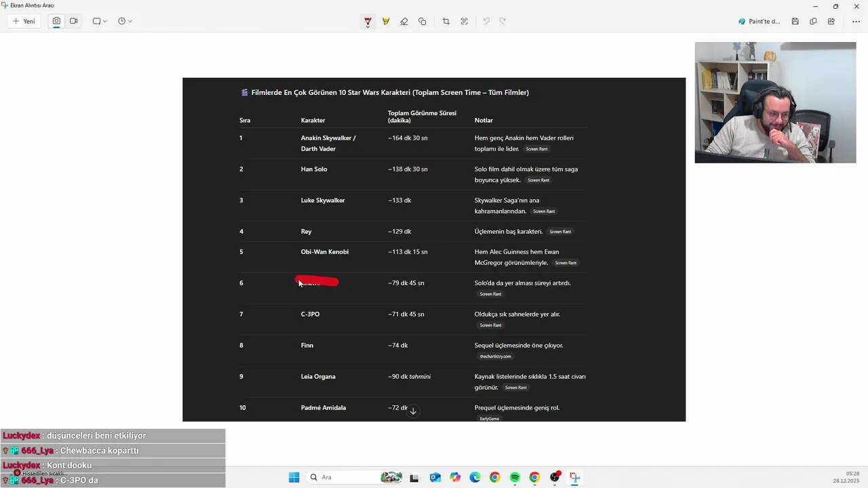Click the thechartistry.com source tag
The image size is (868, 488).
click(x=495, y=357)
